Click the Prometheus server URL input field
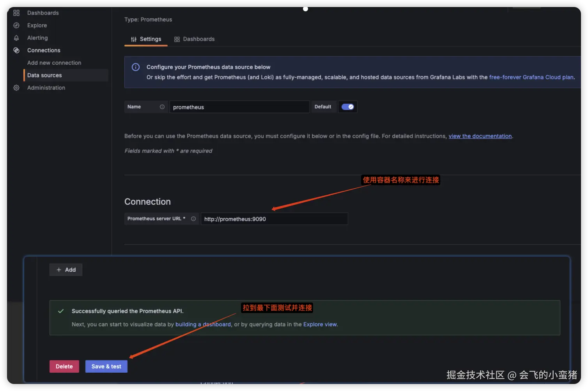588x391 pixels. 274,219
